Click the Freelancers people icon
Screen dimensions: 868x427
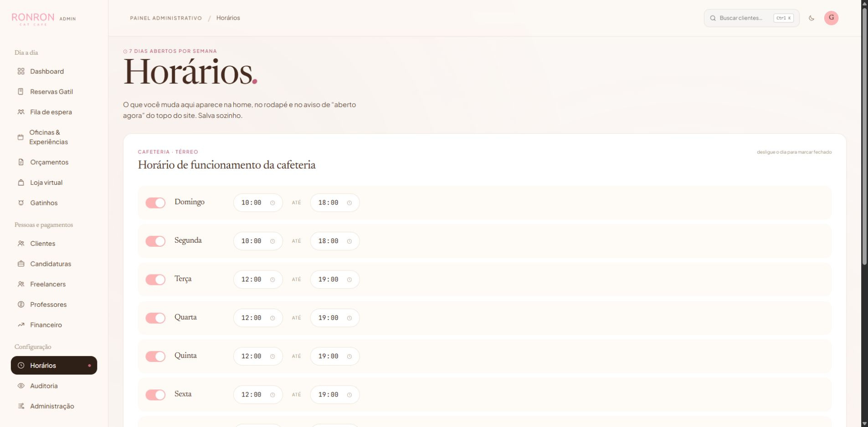(x=21, y=284)
